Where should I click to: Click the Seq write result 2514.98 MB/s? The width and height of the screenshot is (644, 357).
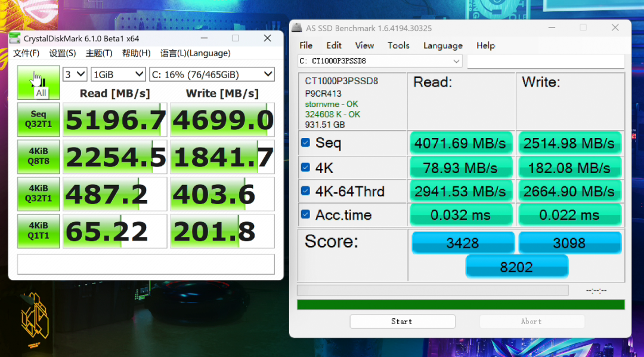pos(569,143)
